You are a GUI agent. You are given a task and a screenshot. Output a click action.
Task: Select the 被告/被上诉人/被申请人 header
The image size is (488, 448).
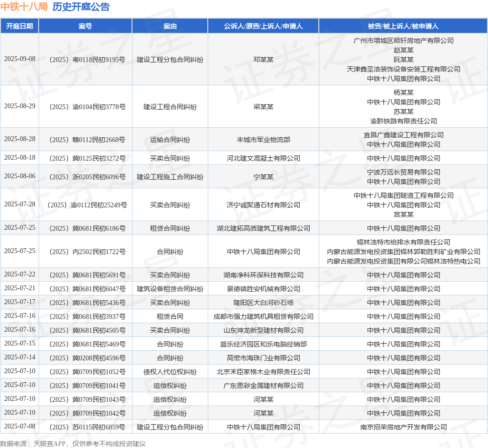[403, 26]
